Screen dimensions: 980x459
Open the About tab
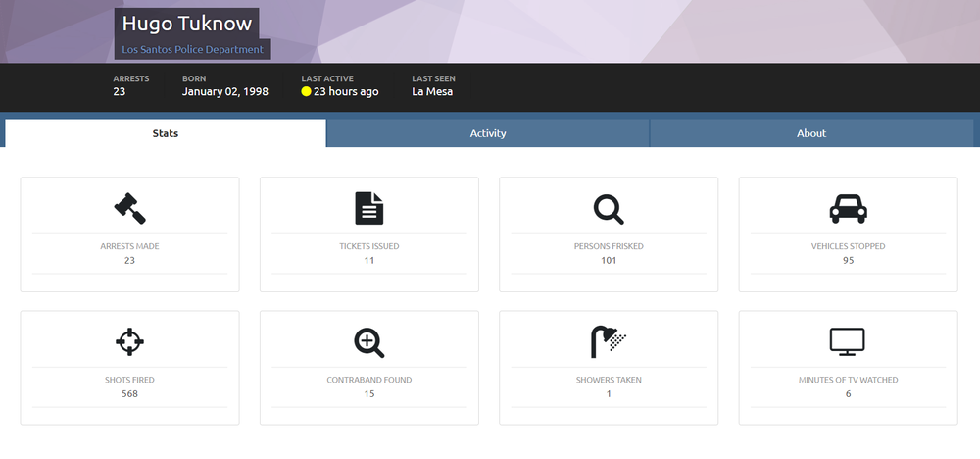(811, 133)
